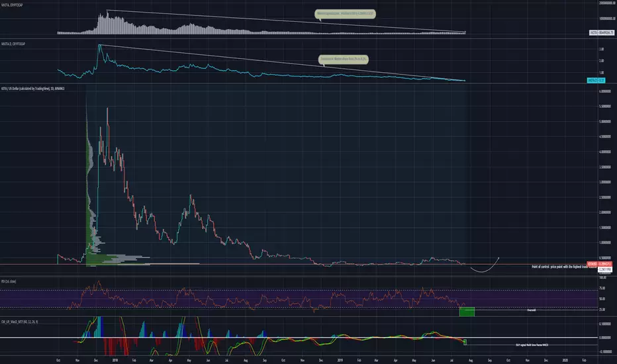This screenshot has height=364, width=617.
Task: Select the MIOTA.D CRYPTOCAP dominance legend
Action: (x=13, y=44)
